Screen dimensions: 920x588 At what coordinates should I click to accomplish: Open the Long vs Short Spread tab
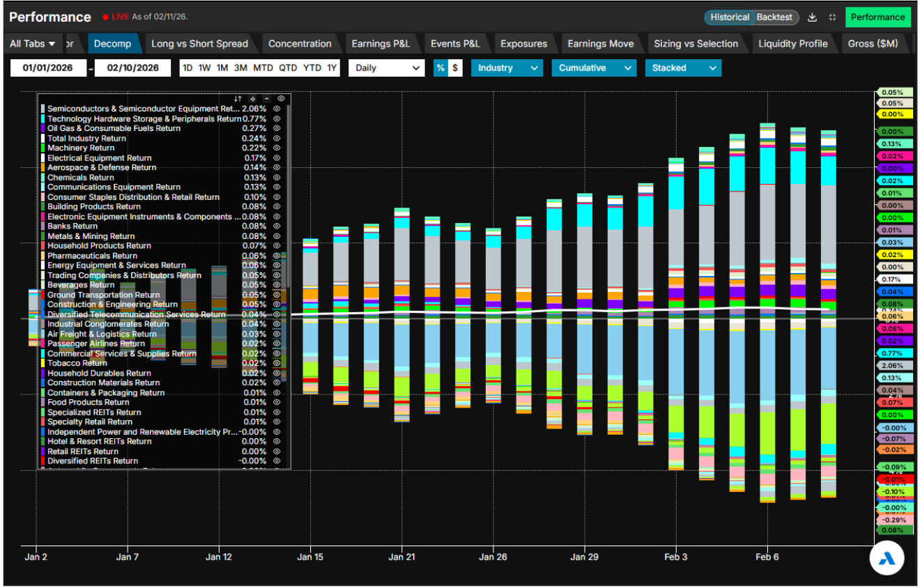pyautogui.click(x=199, y=44)
